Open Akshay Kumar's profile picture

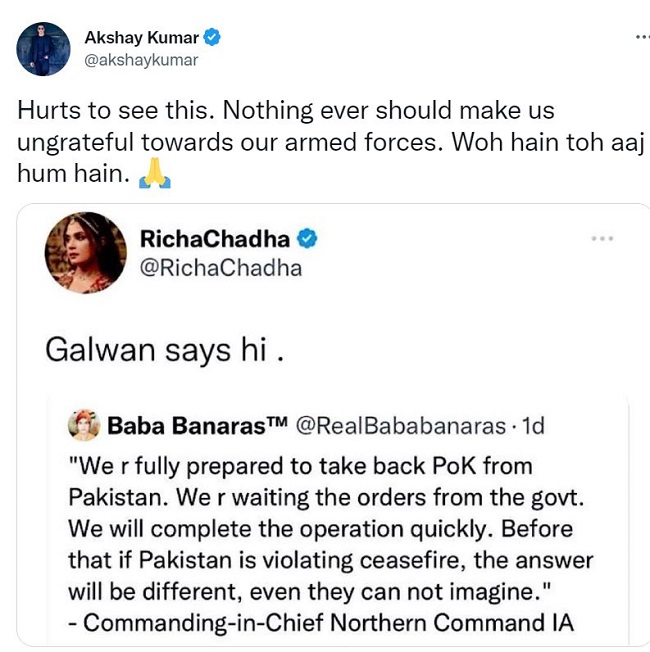[44, 47]
